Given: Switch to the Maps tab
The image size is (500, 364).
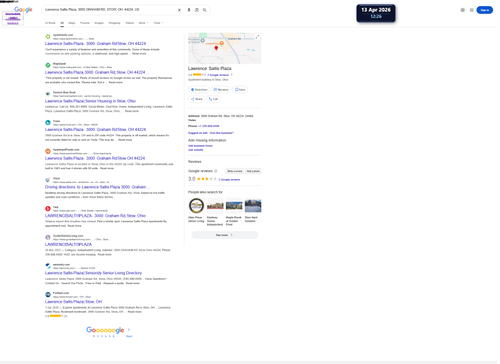Looking at the screenshot, I should pyautogui.click(x=72, y=23).
